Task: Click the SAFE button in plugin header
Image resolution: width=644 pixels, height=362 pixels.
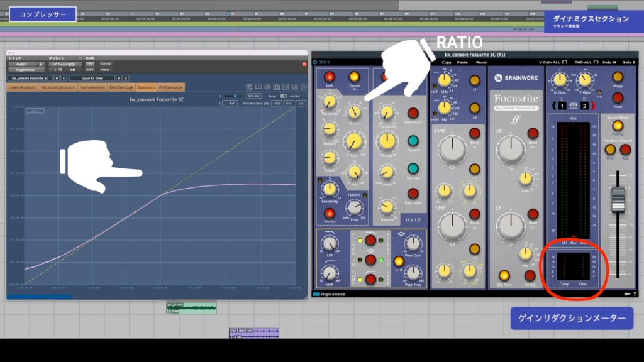Action: (x=90, y=70)
